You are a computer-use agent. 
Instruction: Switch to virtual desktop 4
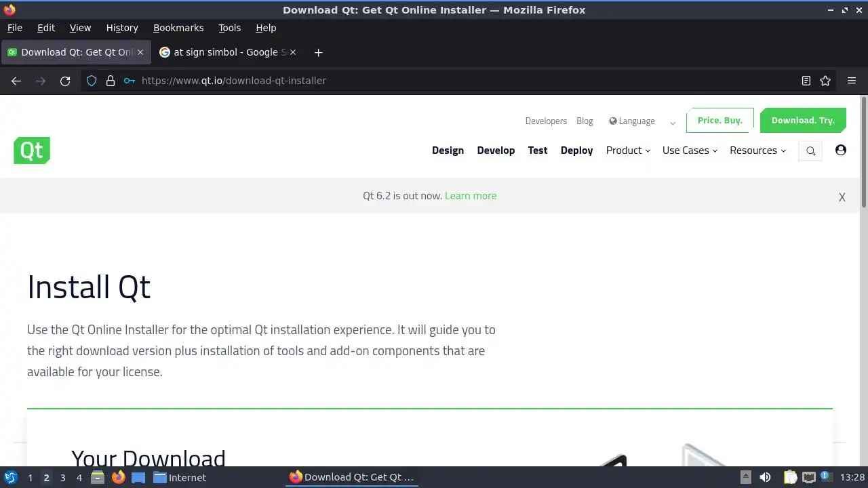point(79,477)
